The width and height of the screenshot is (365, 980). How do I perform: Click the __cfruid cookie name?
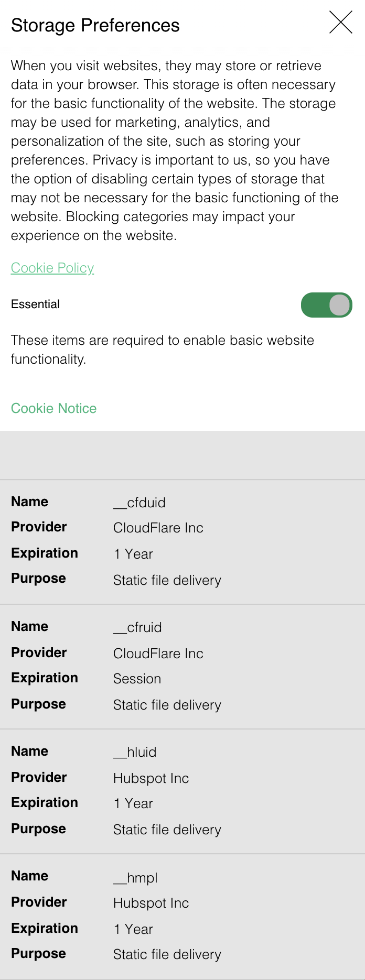coord(137,627)
